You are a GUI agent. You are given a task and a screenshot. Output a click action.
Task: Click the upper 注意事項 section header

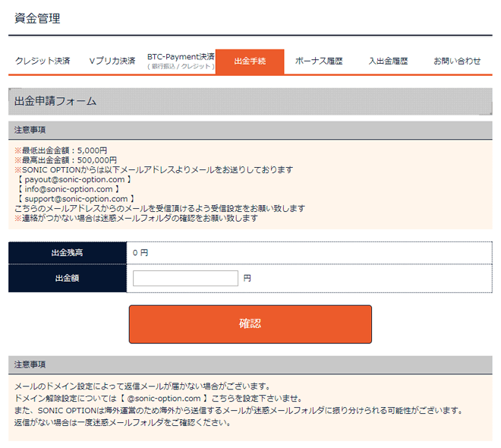pos(250,130)
